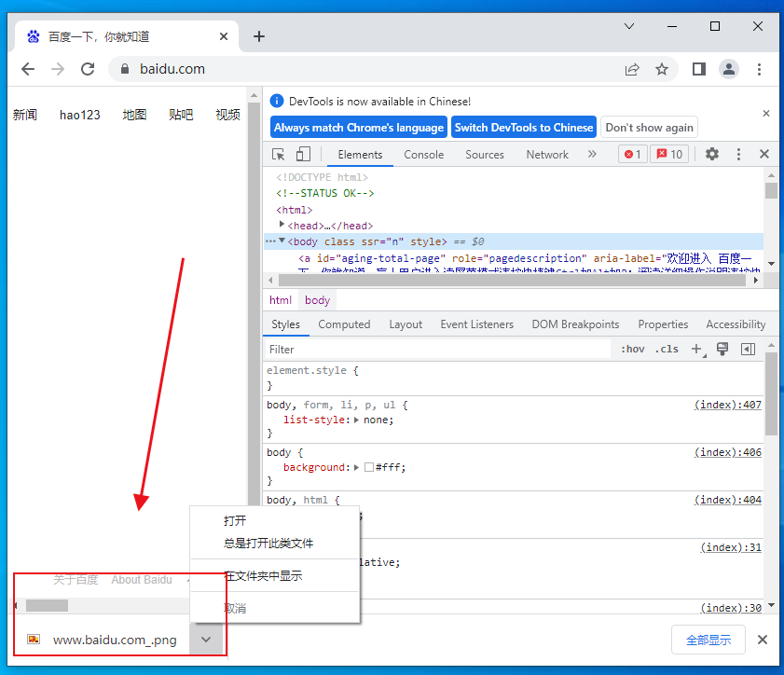Activate the inspect element picker

(x=279, y=154)
